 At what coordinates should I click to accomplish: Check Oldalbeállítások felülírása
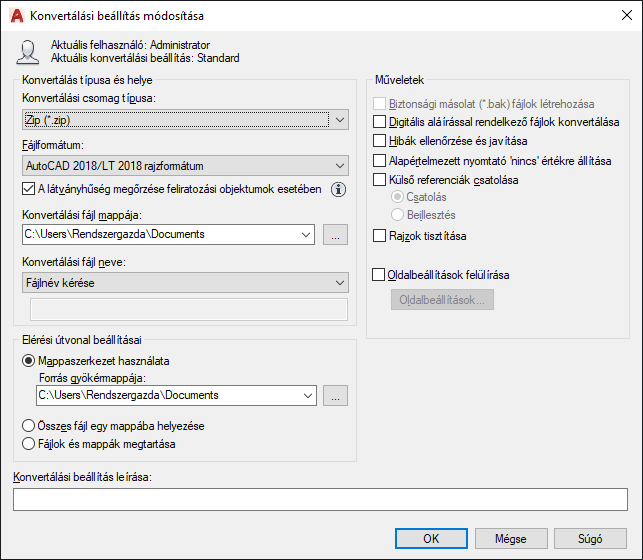click(x=379, y=274)
